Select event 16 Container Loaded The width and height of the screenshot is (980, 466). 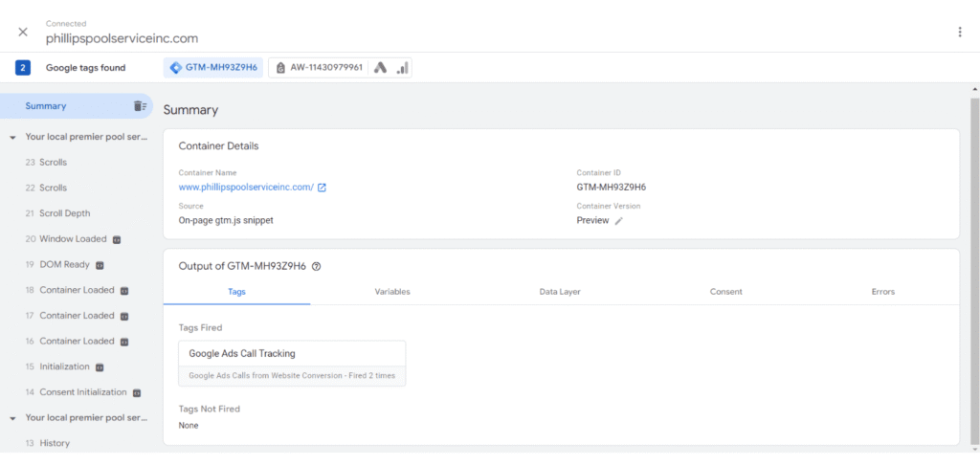coord(70,342)
